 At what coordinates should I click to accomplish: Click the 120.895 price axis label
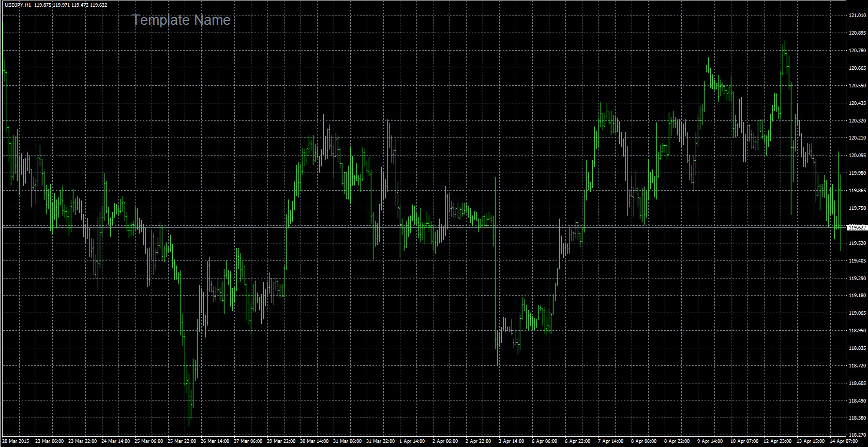coord(857,33)
